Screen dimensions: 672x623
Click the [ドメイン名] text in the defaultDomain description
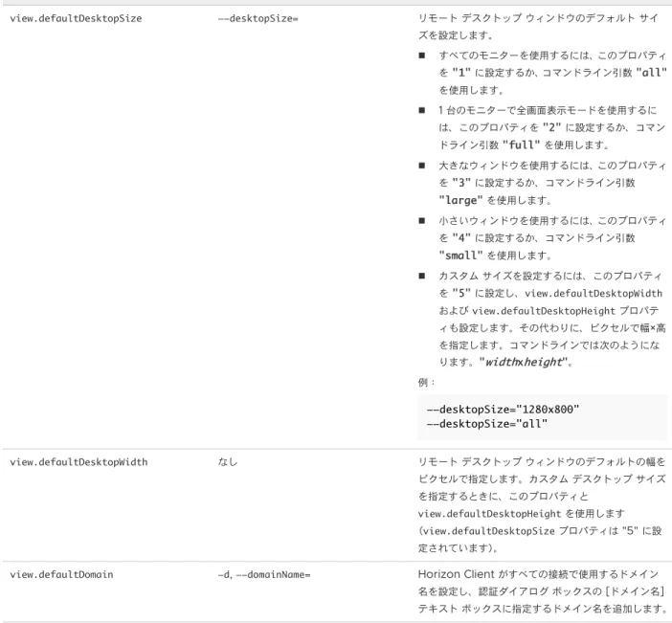pyautogui.click(x=635, y=591)
